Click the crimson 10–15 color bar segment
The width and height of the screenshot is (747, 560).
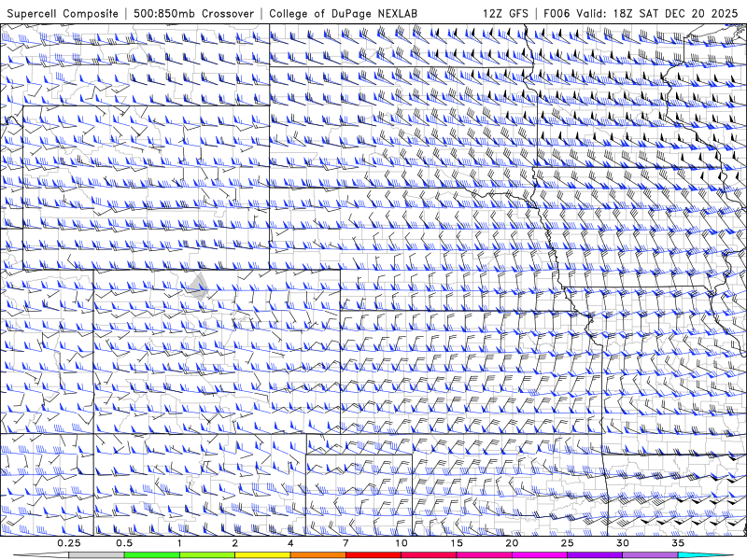pos(429,555)
